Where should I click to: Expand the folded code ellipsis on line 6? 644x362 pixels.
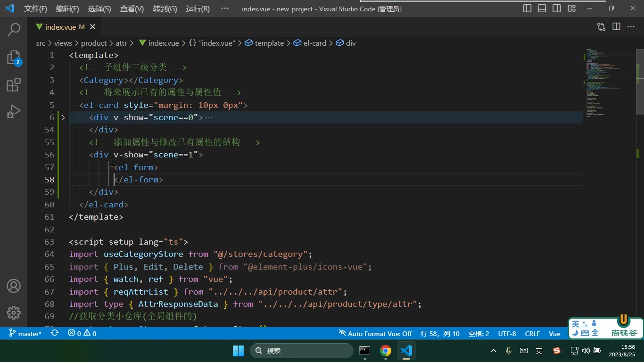(x=209, y=117)
